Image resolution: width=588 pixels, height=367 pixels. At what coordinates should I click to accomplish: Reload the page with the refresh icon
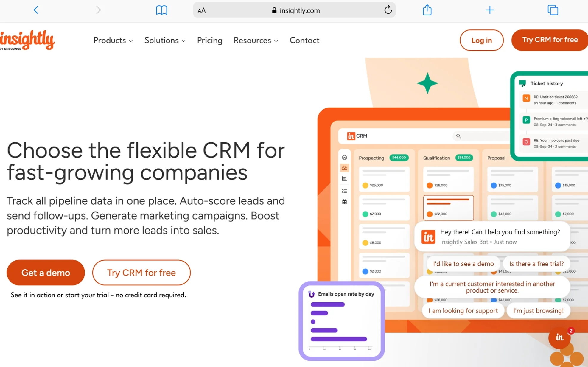pyautogui.click(x=388, y=10)
